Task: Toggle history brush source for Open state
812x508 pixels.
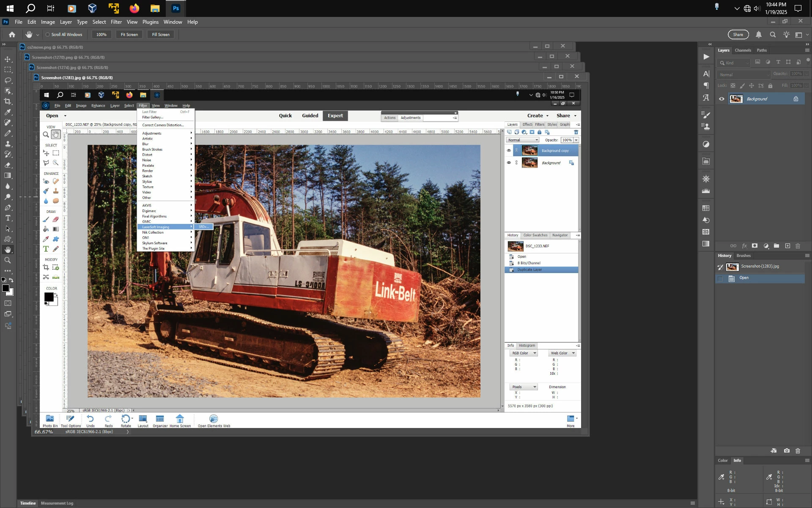Action: (x=720, y=278)
